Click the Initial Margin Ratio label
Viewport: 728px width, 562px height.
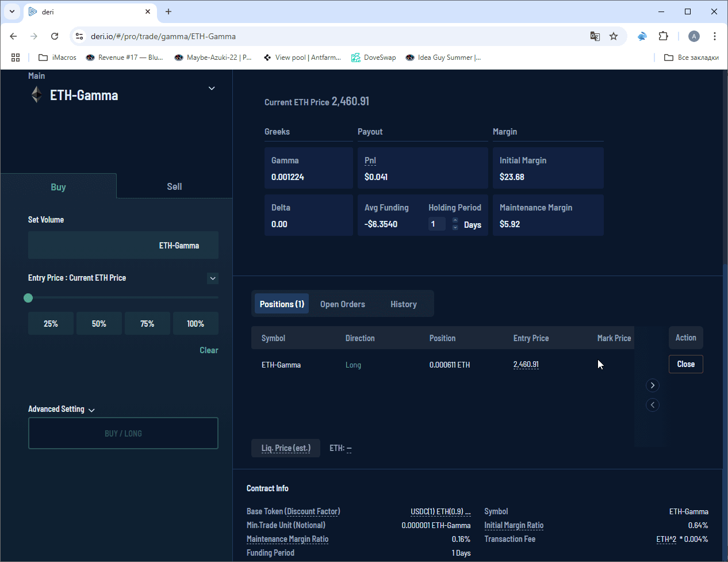514,525
